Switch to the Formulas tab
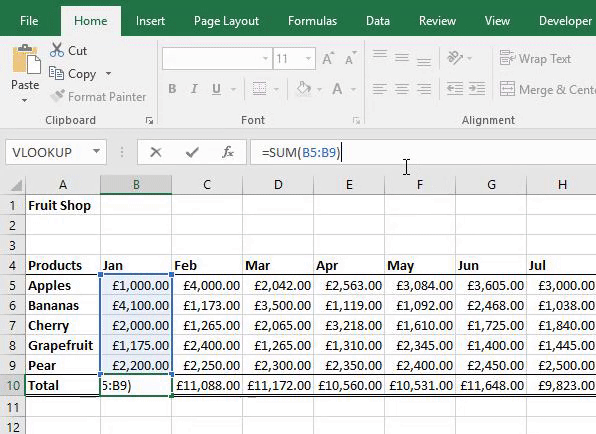The image size is (596, 434). (312, 21)
